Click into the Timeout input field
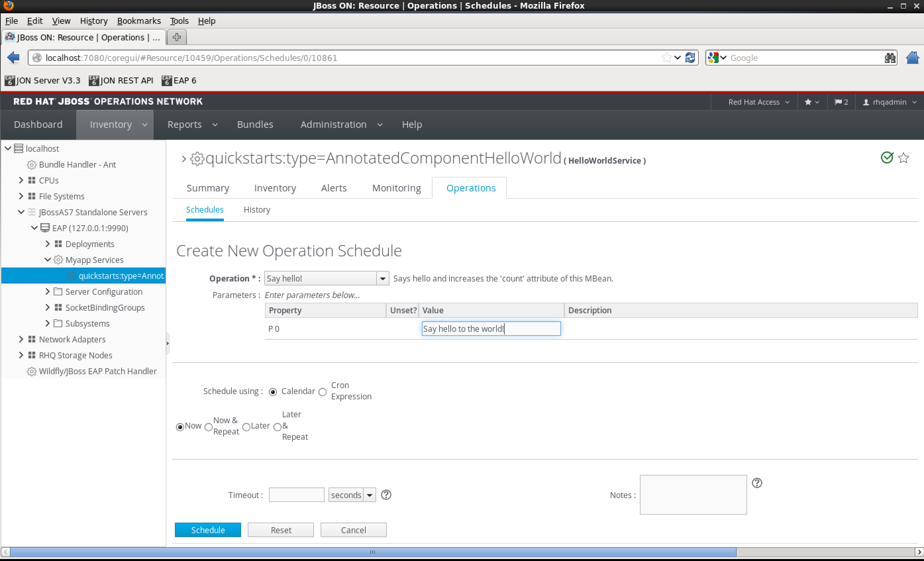The image size is (924, 561). (x=296, y=495)
